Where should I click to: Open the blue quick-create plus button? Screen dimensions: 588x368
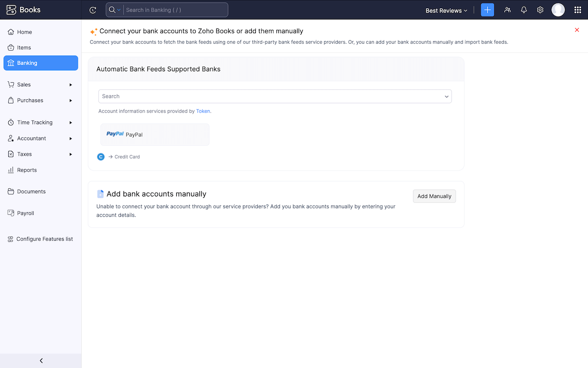coord(487,10)
